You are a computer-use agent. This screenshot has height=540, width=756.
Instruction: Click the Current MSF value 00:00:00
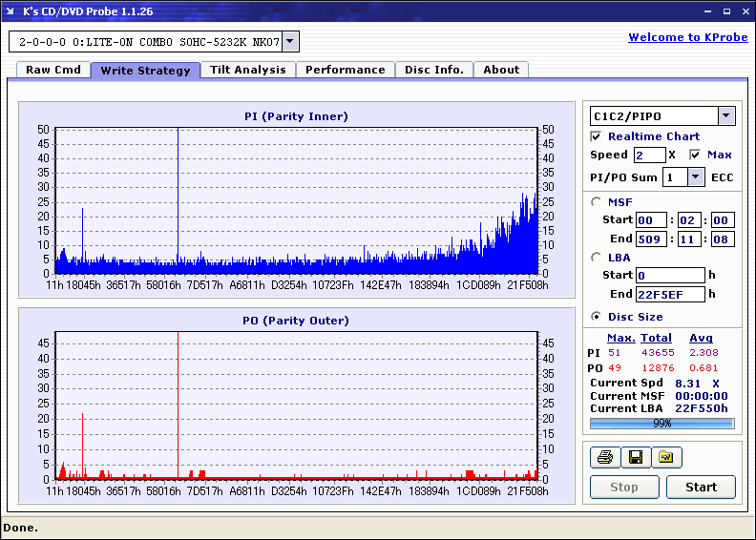[701, 396]
